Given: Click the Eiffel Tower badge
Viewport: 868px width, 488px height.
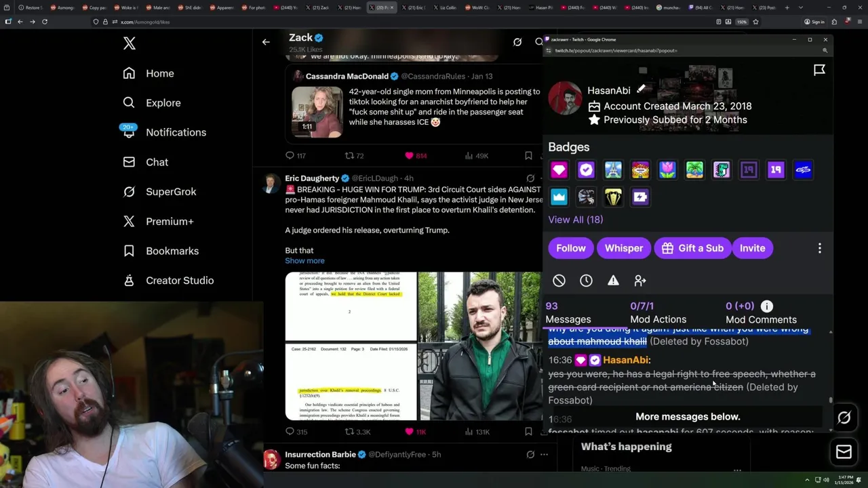Looking at the screenshot, I should (x=613, y=170).
